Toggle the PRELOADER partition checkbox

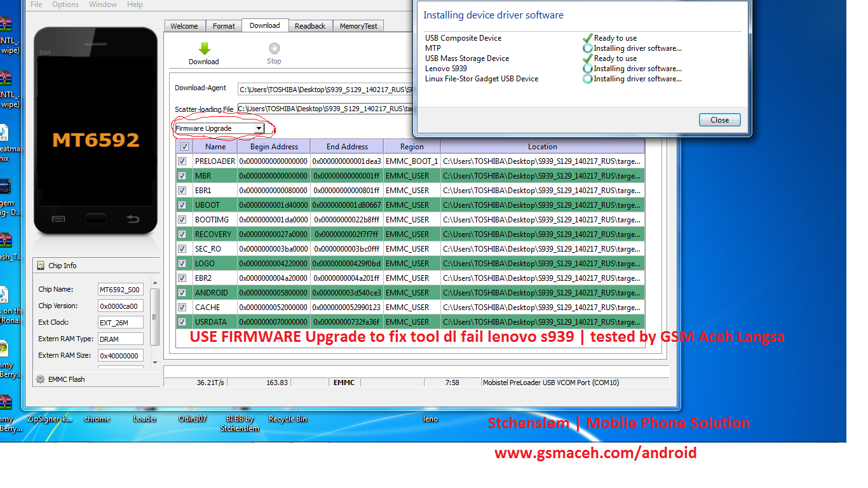[x=182, y=161]
